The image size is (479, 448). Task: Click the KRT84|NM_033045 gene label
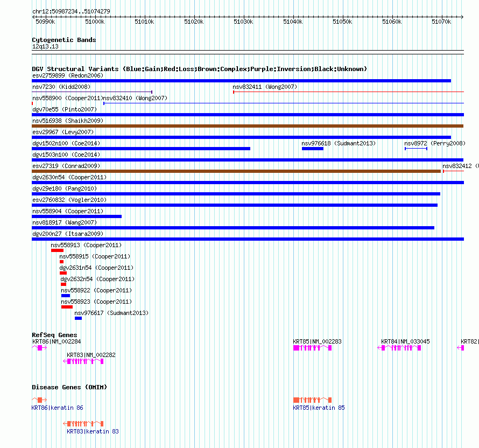[x=405, y=341]
